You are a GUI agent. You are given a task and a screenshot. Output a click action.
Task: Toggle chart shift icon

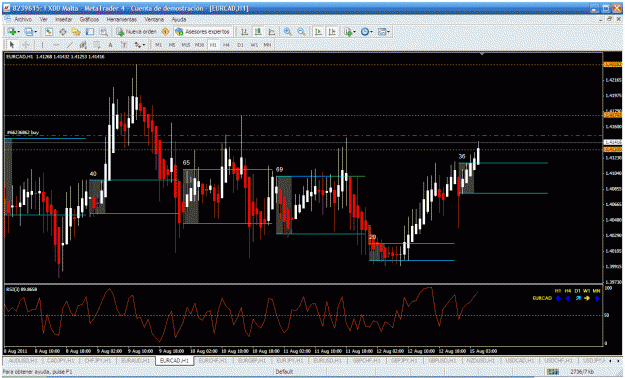(332, 32)
